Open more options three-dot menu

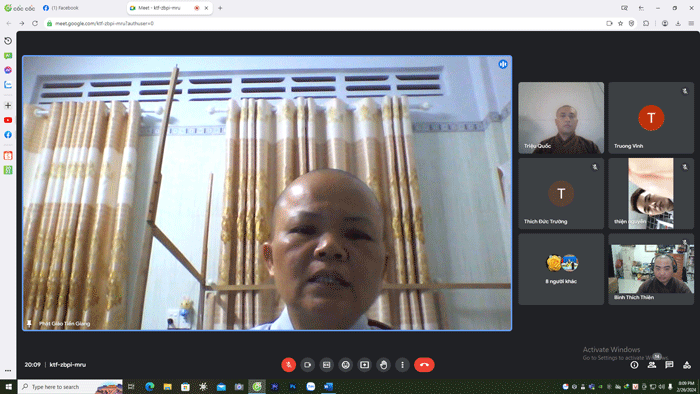[402, 365]
